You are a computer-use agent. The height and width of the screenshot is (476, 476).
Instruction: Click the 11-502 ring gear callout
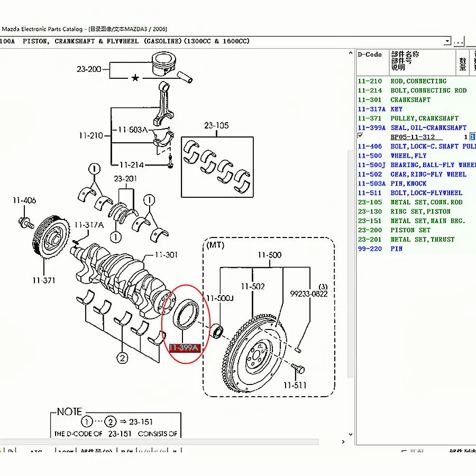(x=252, y=286)
